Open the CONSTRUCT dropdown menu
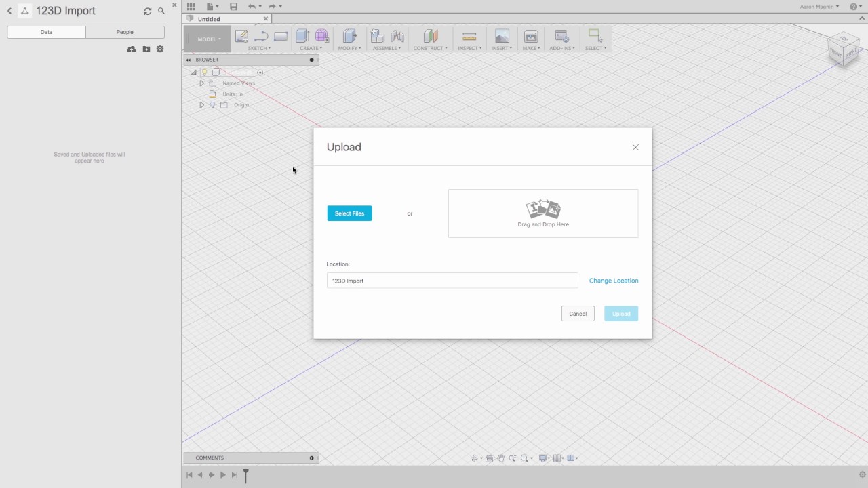 click(431, 48)
